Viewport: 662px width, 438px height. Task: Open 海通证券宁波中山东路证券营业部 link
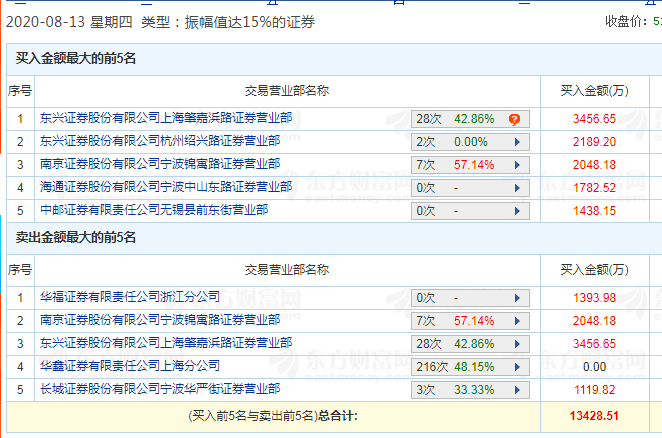(x=166, y=187)
